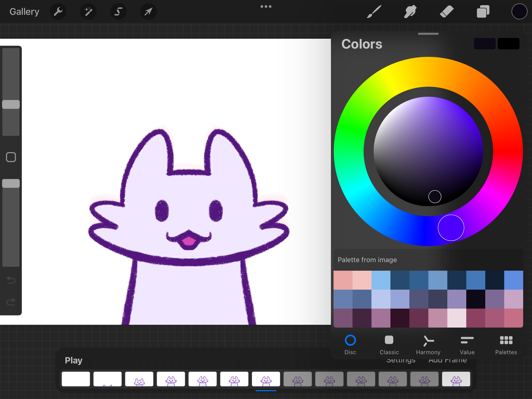Return to the Gallery

pyautogui.click(x=24, y=11)
